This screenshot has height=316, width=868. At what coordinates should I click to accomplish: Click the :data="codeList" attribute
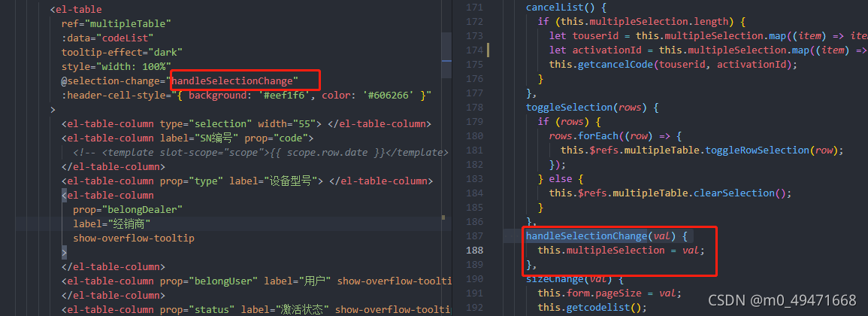point(107,38)
